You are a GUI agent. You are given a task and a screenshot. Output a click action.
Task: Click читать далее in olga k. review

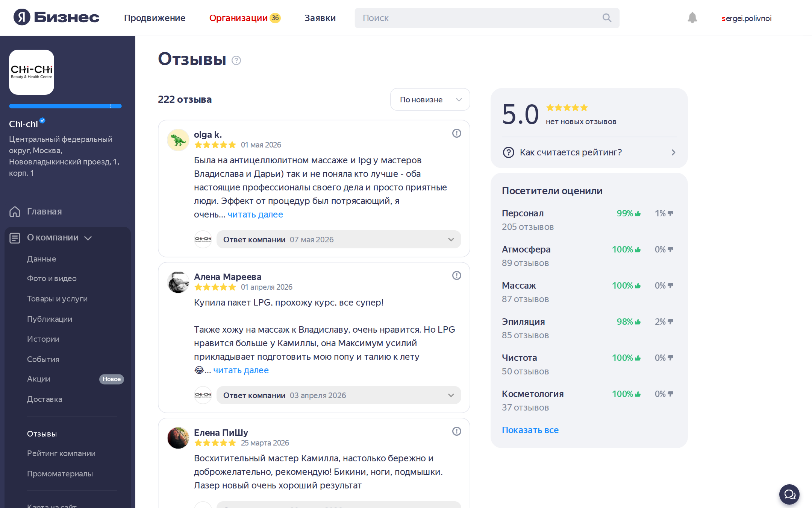point(255,214)
